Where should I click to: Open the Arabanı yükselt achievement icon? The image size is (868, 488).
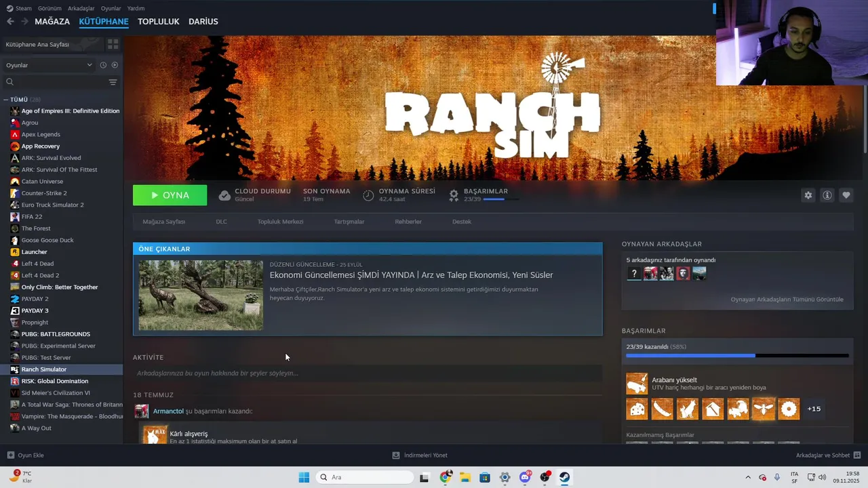pyautogui.click(x=637, y=384)
